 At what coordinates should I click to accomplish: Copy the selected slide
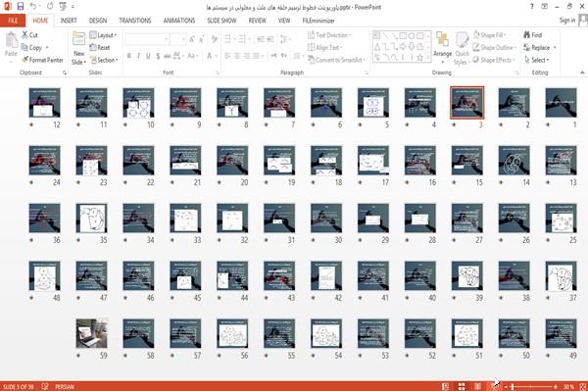[32, 48]
